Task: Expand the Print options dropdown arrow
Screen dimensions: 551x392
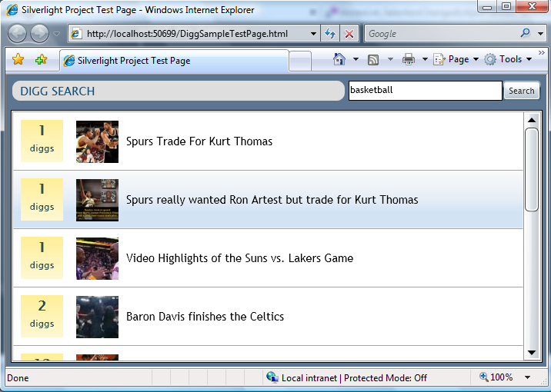Action: [425, 59]
